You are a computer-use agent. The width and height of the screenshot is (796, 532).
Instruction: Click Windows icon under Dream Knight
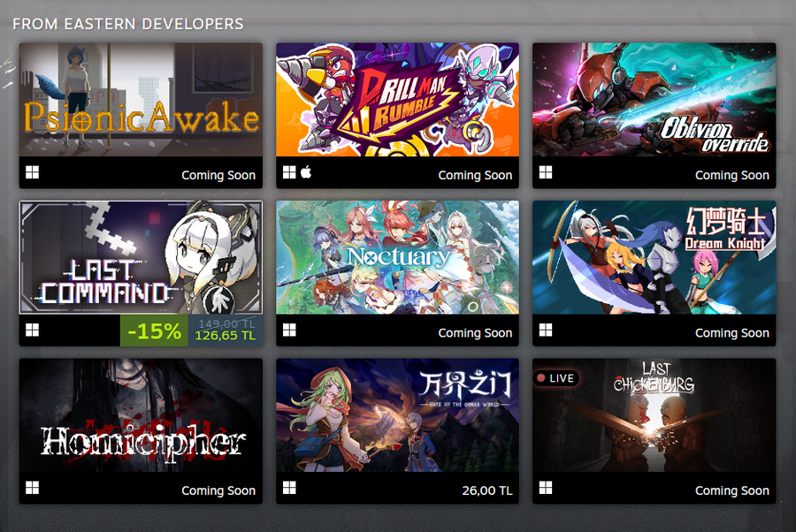tap(546, 331)
